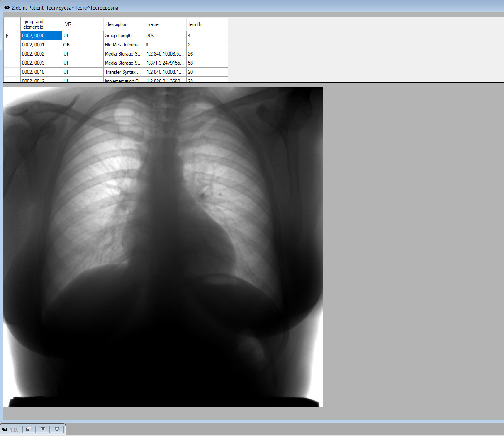
Task: Select the cell '0002, 0001'
Action: [x=41, y=45]
